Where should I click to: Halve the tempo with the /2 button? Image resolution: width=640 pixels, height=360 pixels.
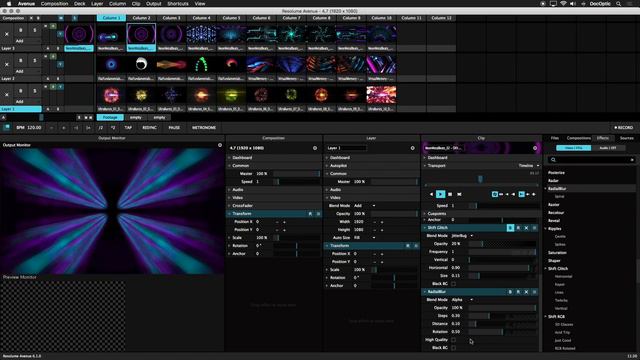click(x=101, y=128)
